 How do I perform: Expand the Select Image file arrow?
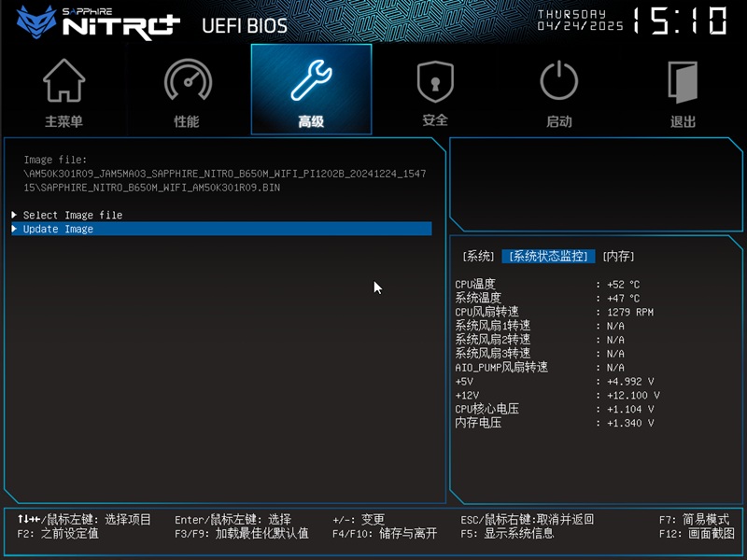click(14, 216)
